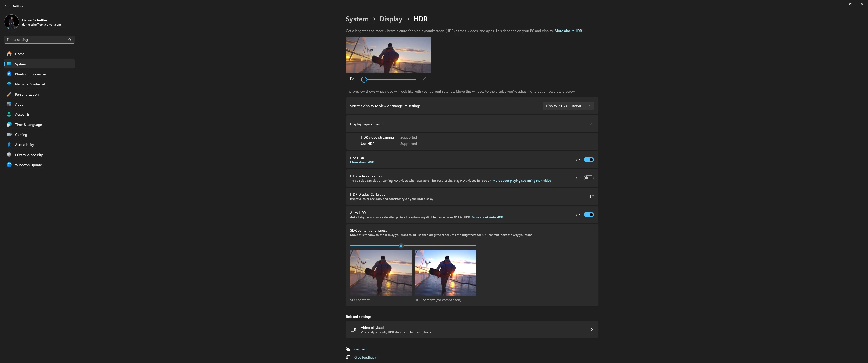Screen dimensions: 868x363
Task: Play the HDR preview video
Action: pyautogui.click(x=352, y=79)
